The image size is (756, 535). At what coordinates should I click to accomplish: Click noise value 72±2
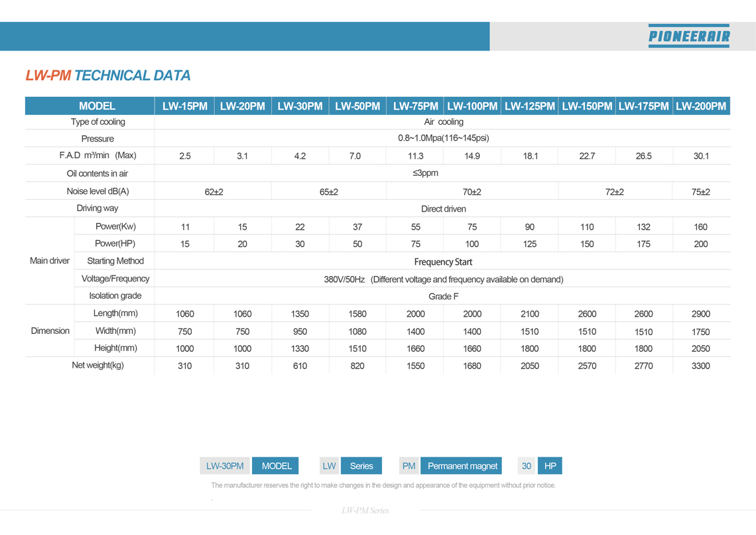point(614,192)
